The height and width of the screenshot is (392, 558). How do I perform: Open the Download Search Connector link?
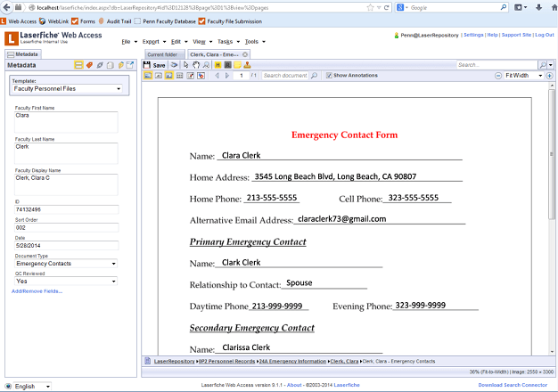click(x=513, y=385)
